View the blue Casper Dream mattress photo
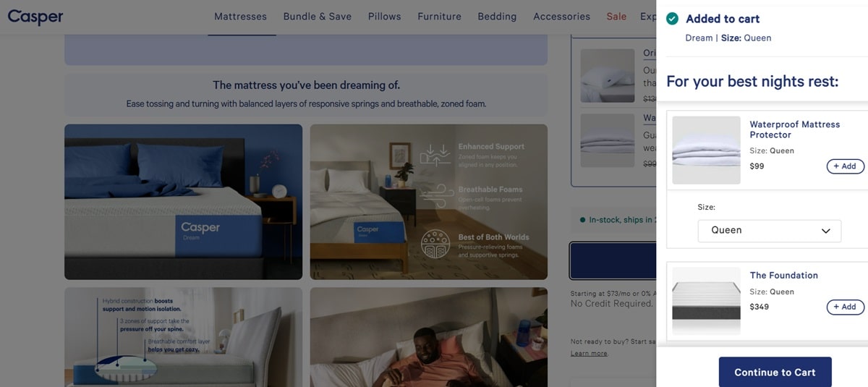 183,202
